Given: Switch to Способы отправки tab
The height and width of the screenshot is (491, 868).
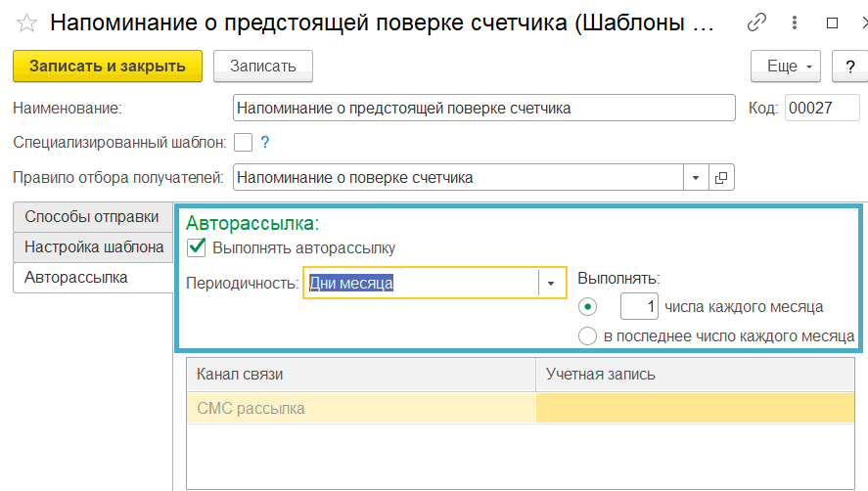Looking at the screenshot, I should click(x=92, y=217).
